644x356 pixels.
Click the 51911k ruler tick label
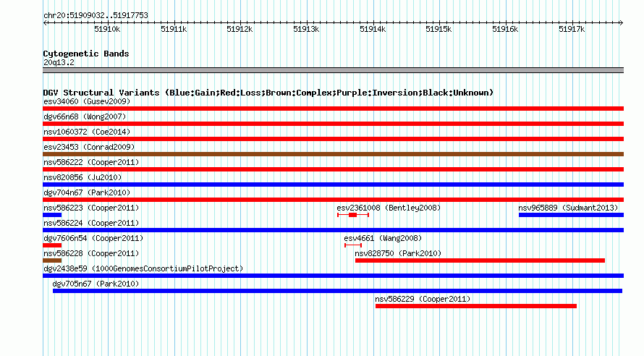[174, 30]
